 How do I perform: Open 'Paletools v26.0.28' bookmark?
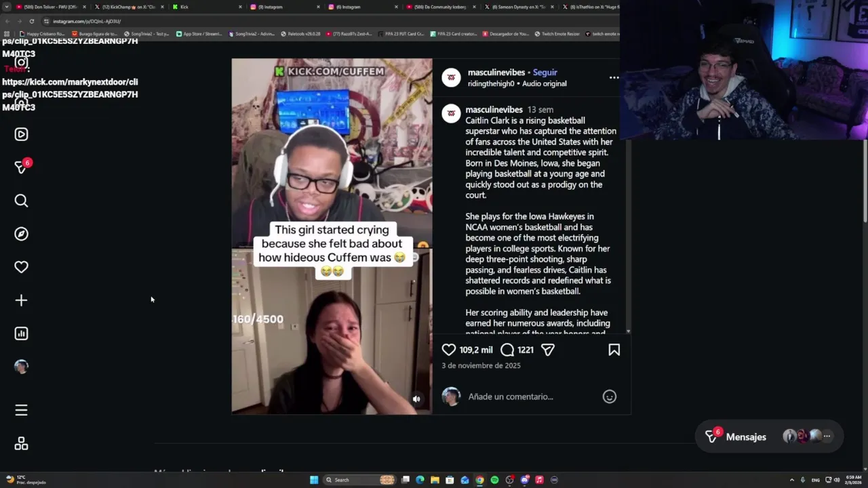tap(300, 34)
